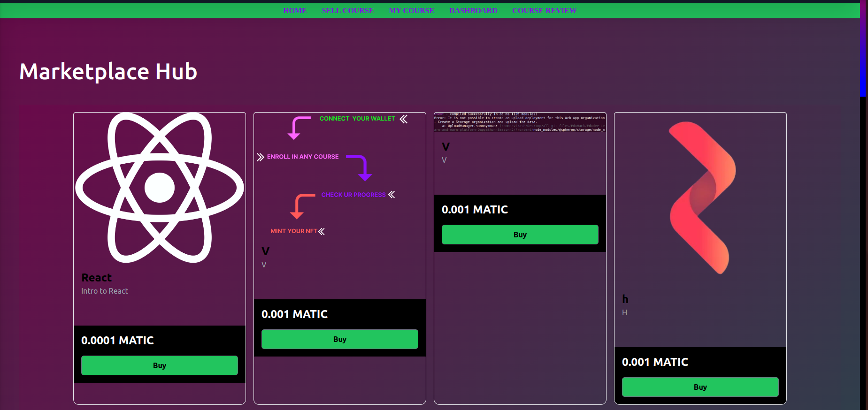Click the 0.0001 MATIC price
The width and height of the screenshot is (868, 410).
tap(117, 341)
